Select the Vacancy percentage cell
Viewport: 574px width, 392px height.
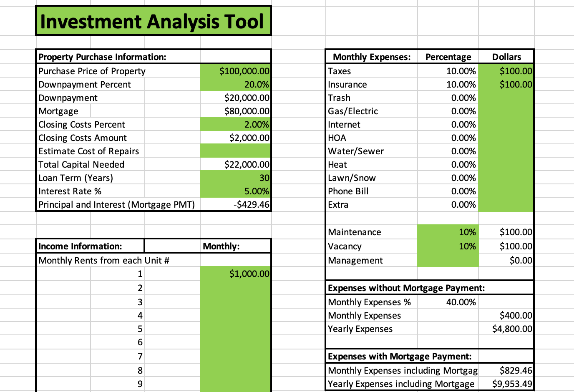coord(448,246)
